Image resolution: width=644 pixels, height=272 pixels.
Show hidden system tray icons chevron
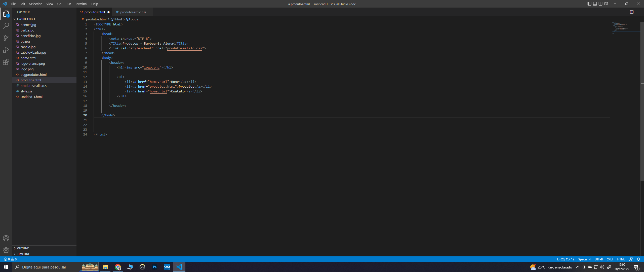point(578,267)
